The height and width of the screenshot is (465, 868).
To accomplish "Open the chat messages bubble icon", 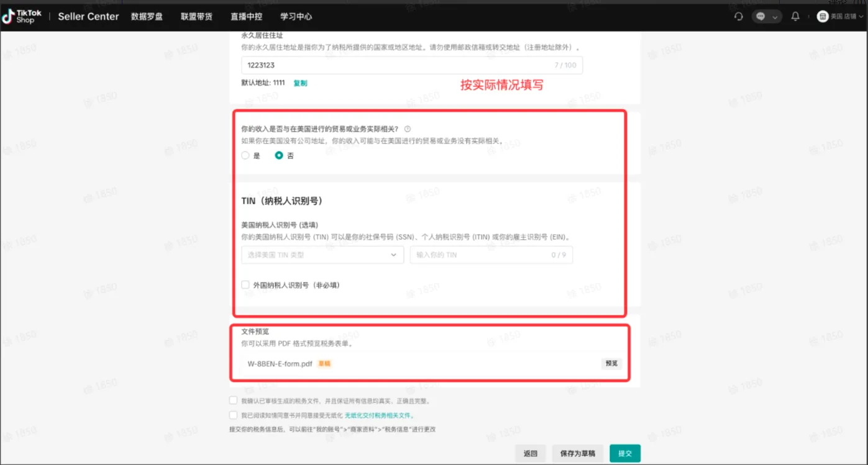I will point(761,17).
